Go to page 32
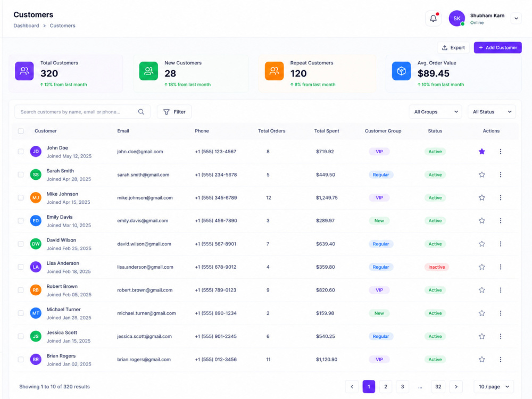Viewport: 532px width, 399px height. click(438, 386)
